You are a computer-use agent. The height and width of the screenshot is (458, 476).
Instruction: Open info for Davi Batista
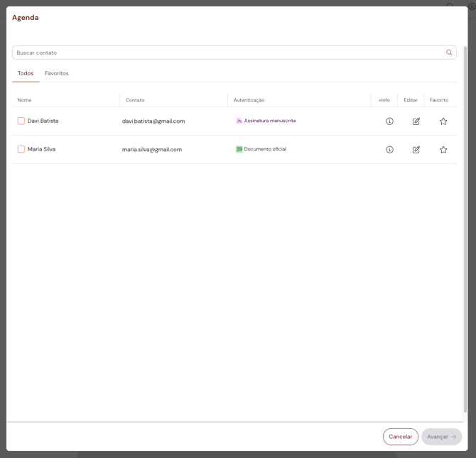tap(389, 121)
